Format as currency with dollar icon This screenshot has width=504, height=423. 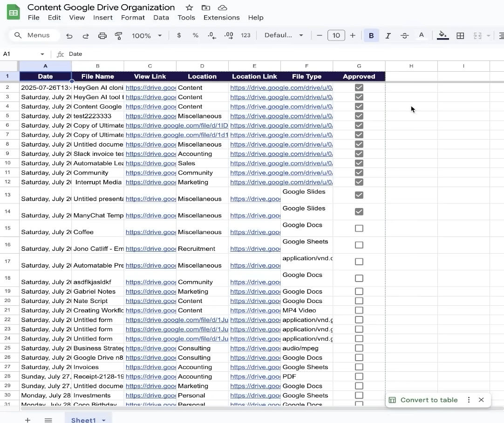179,35
